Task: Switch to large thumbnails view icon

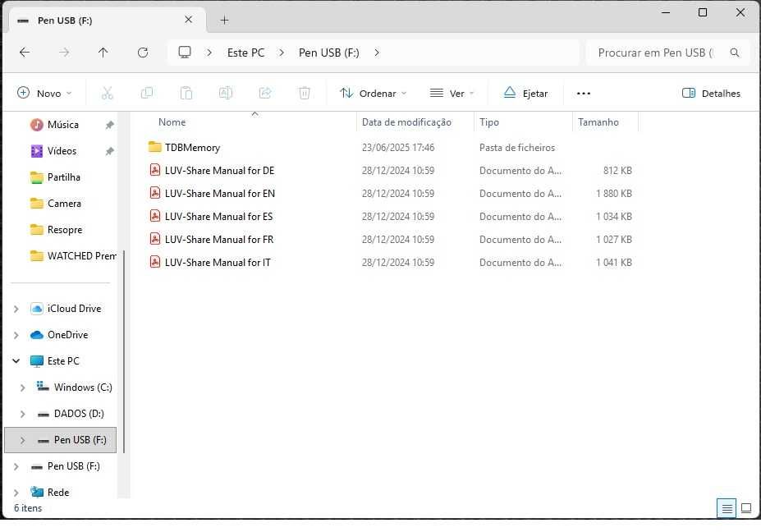Action: 746,508
